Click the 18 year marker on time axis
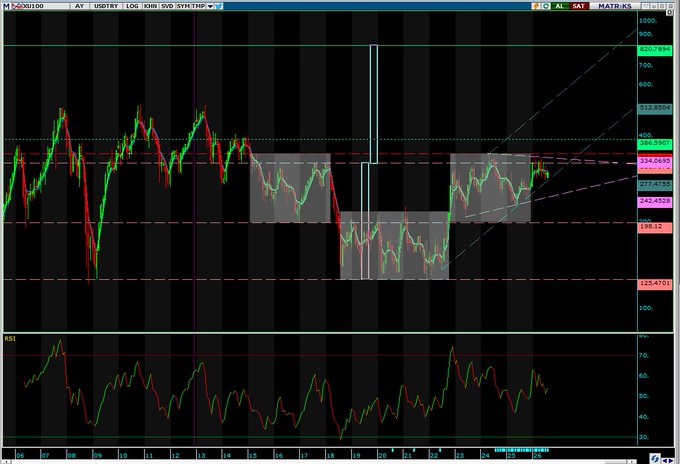 (330, 455)
